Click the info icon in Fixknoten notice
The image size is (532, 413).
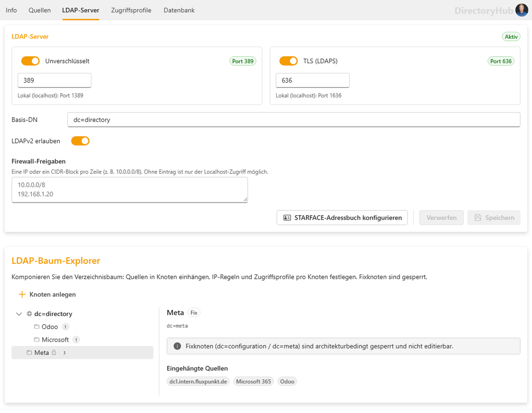pos(177,346)
